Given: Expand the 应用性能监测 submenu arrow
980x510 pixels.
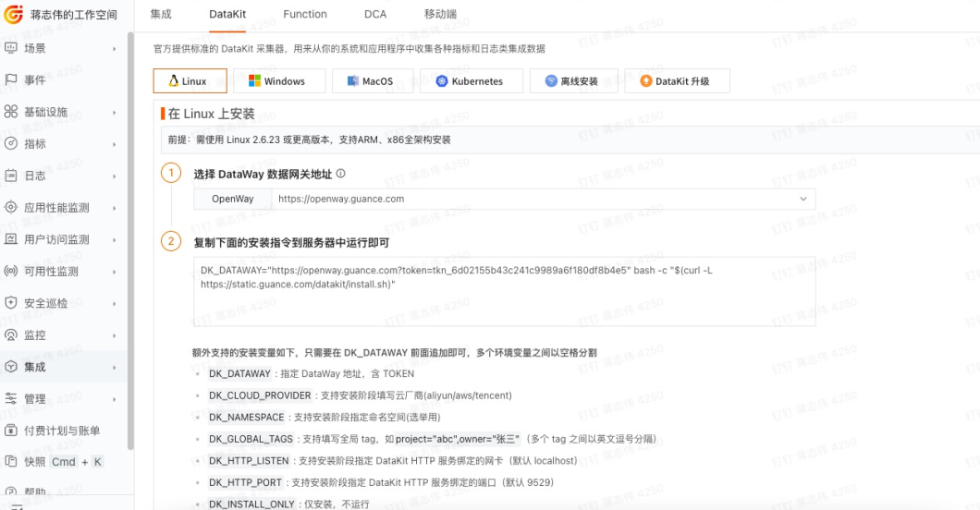Looking at the screenshot, I should point(114,208).
